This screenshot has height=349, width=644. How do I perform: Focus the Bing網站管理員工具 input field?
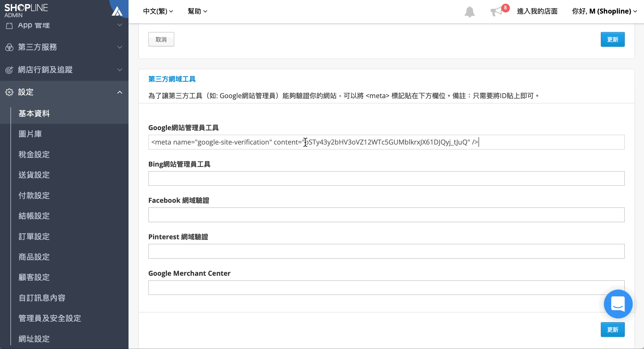[386, 178]
